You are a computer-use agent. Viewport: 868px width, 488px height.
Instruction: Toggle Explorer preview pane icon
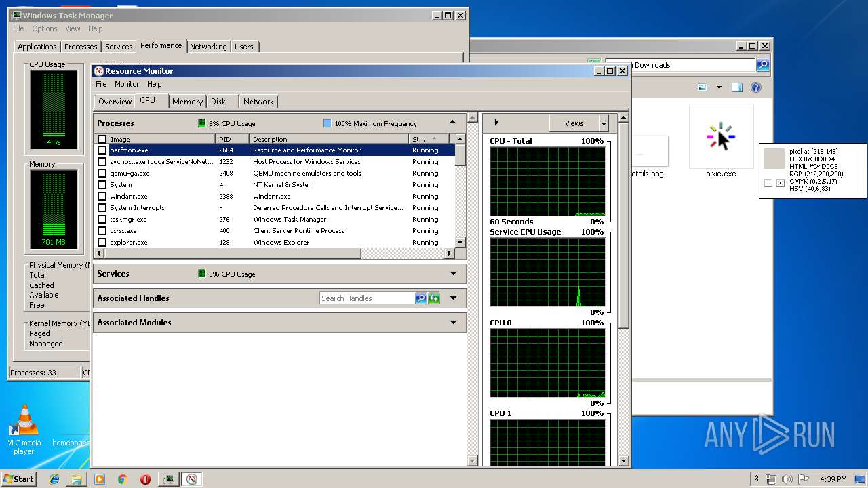(737, 87)
